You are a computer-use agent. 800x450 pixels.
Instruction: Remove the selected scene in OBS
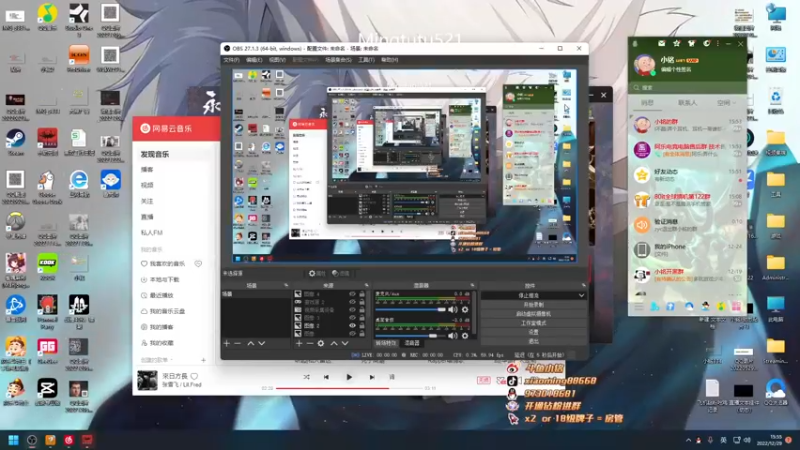click(237, 343)
